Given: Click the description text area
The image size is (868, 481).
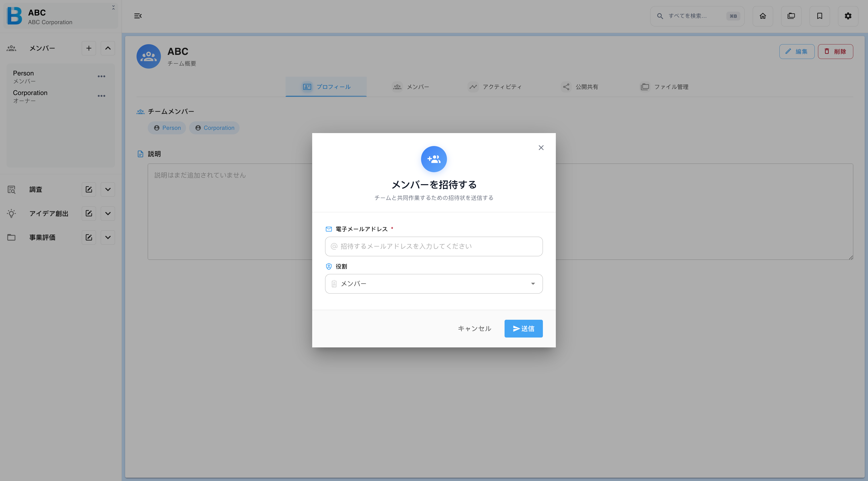Looking at the screenshot, I should (x=500, y=212).
